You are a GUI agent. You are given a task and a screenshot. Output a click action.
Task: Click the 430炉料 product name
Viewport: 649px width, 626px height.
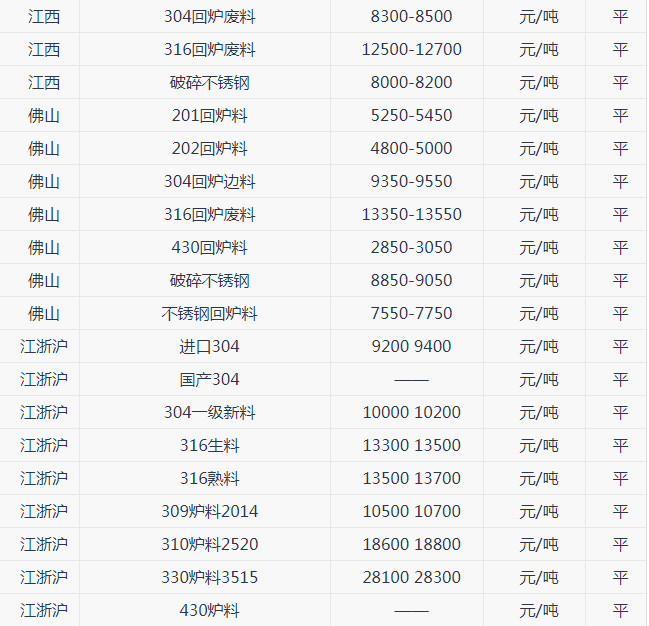(x=209, y=610)
